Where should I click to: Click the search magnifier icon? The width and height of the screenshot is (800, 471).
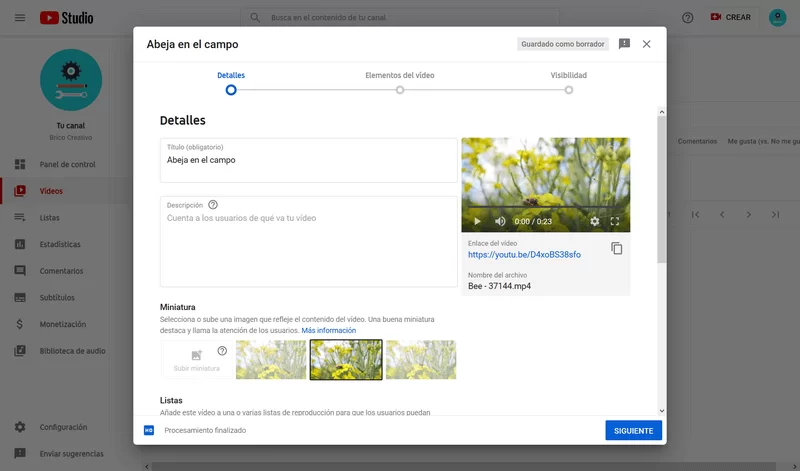(x=255, y=17)
